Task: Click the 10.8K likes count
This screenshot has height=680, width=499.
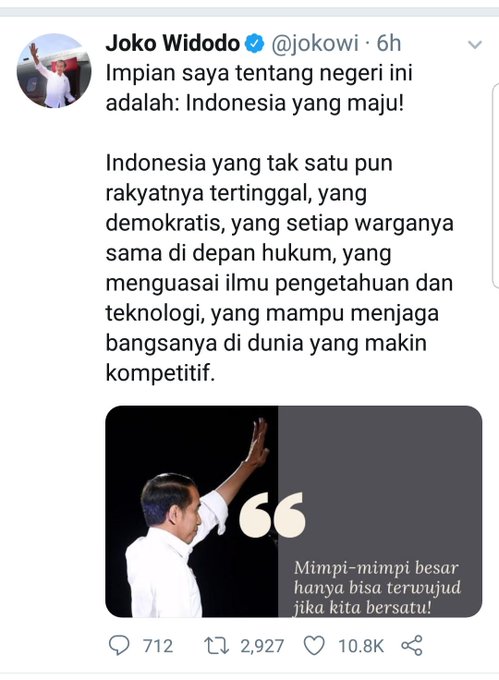Action: click(x=361, y=646)
